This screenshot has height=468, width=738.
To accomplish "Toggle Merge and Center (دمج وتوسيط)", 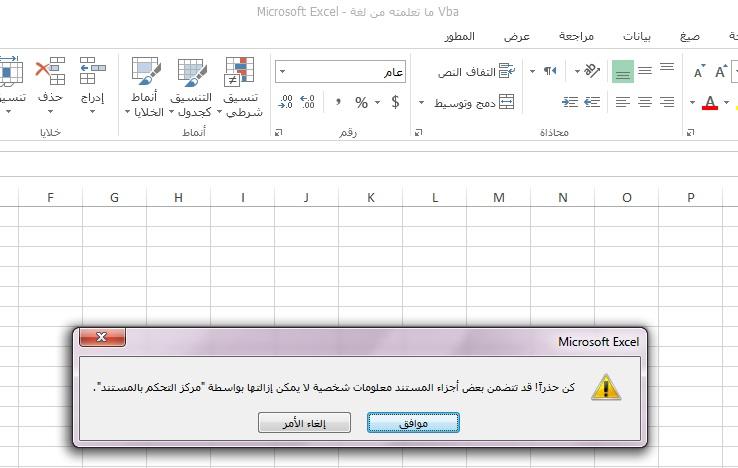I will (474, 102).
